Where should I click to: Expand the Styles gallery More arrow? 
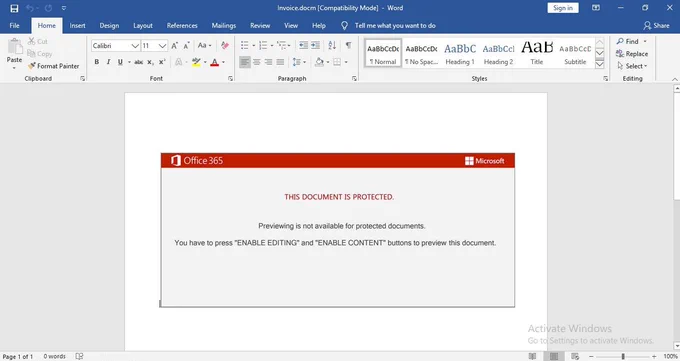[x=600, y=64]
